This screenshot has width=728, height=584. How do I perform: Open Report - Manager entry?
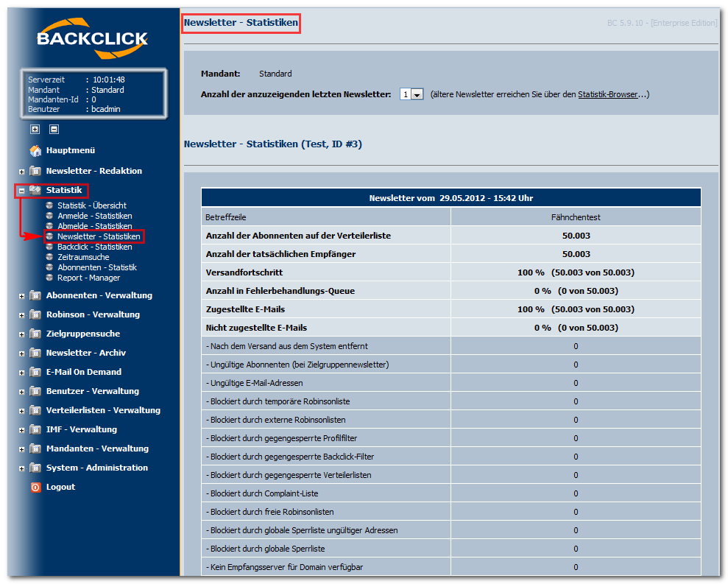click(x=88, y=278)
